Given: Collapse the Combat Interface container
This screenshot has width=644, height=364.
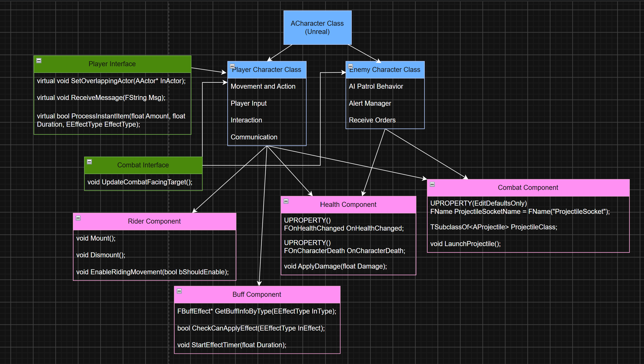Looking at the screenshot, I should click(x=89, y=162).
